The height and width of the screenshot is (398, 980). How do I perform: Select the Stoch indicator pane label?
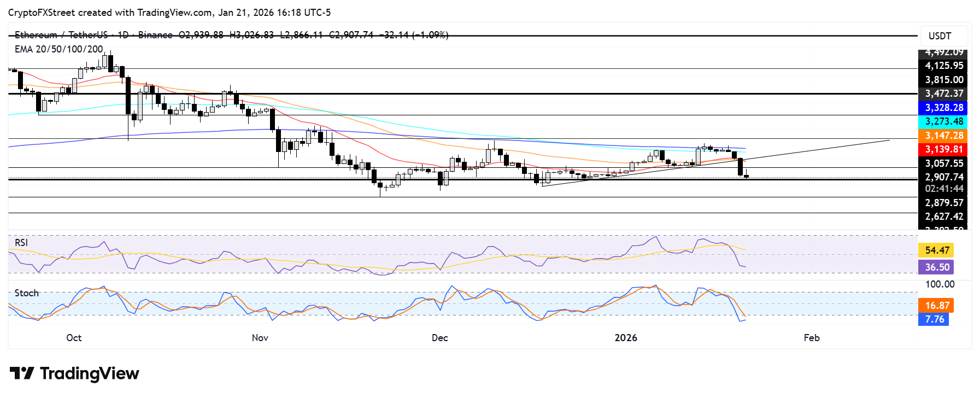click(26, 293)
